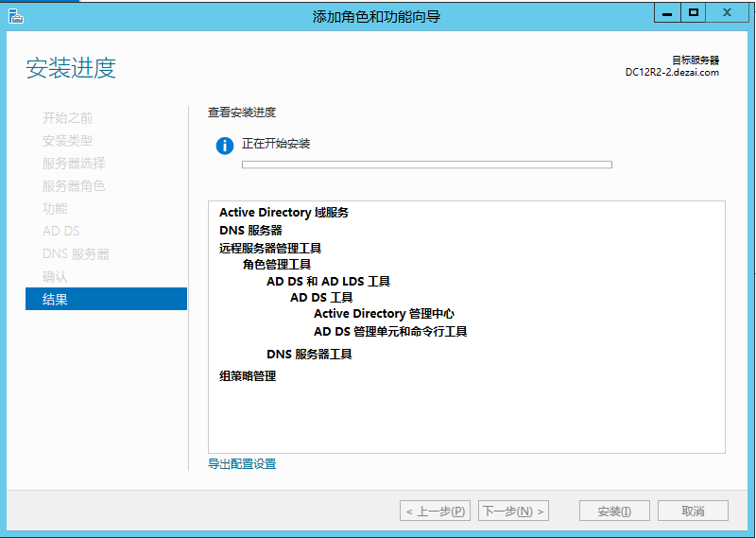Click the 上一步(P) button
Viewport: 756px width, 538px height.
pos(435,511)
